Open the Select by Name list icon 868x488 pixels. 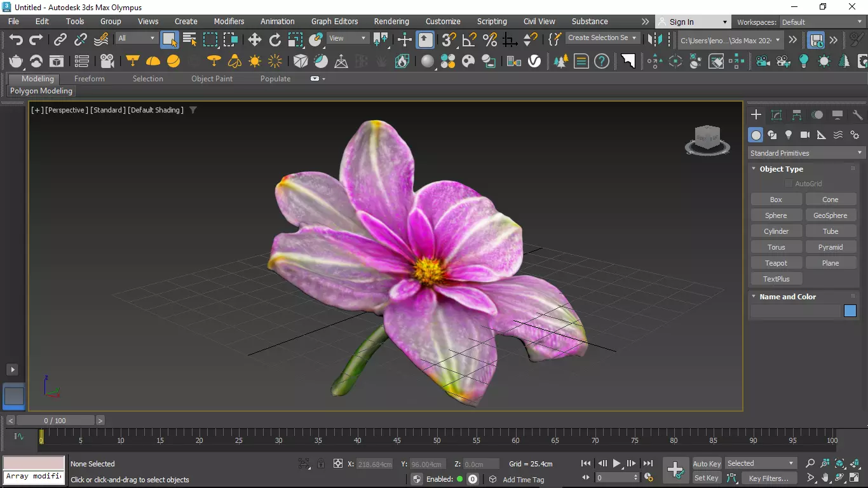click(189, 40)
